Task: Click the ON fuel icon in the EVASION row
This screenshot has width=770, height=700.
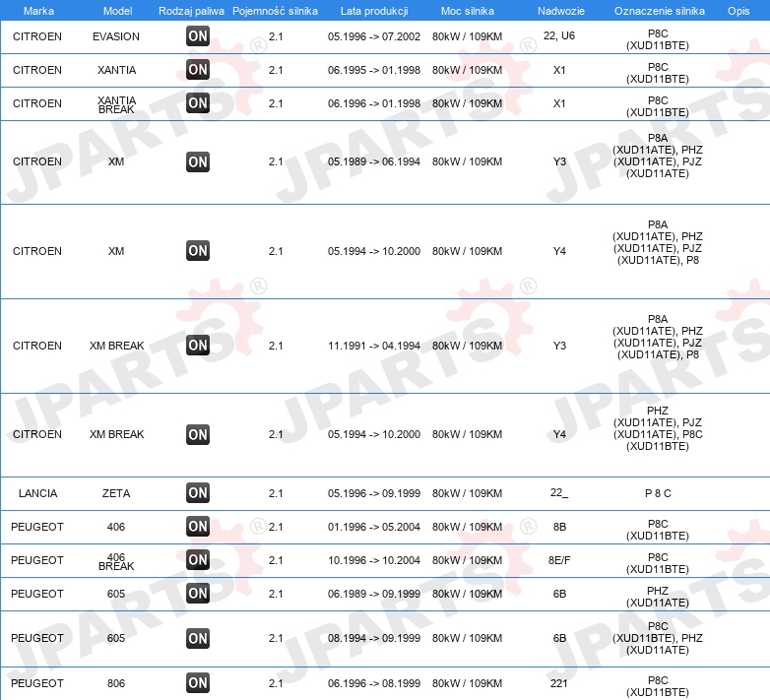Action: pyautogui.click(x=197, y=35)
